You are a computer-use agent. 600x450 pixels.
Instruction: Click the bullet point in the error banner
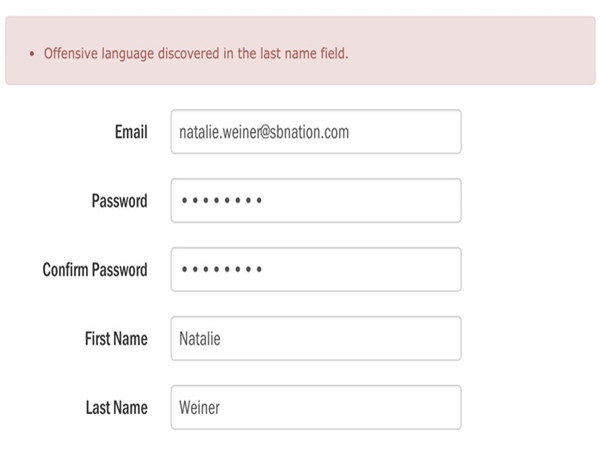31,53
